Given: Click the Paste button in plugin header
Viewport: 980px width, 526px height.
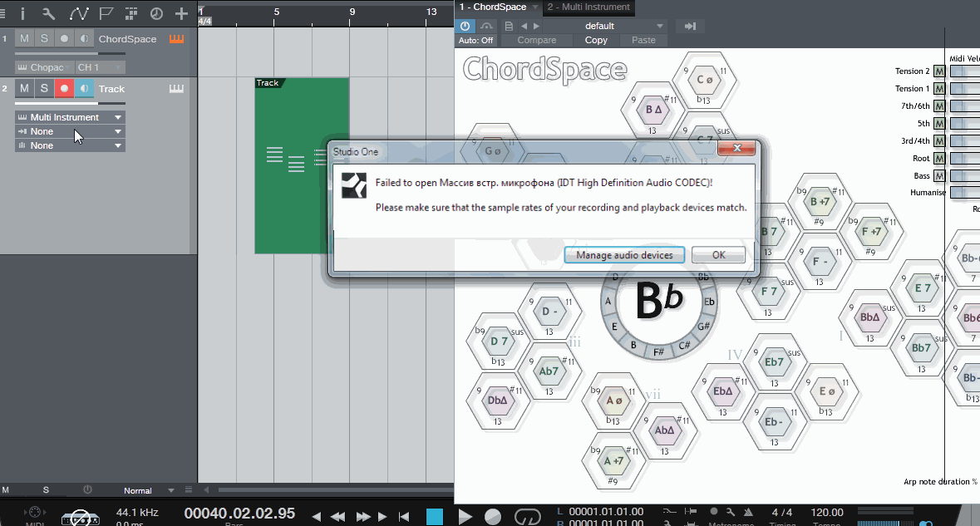Looking at the screenshot, I should point(643,40).
